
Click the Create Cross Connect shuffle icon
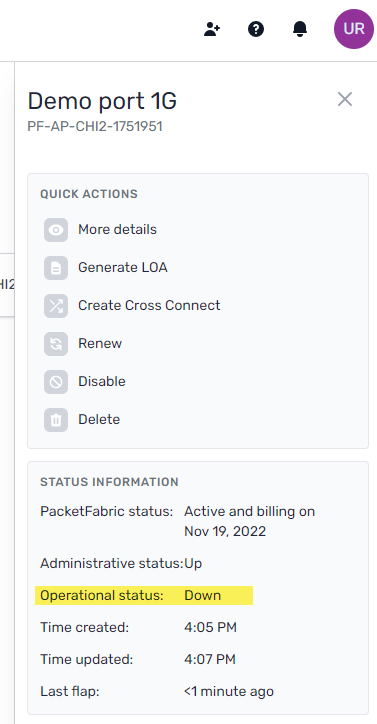(56, 306)
